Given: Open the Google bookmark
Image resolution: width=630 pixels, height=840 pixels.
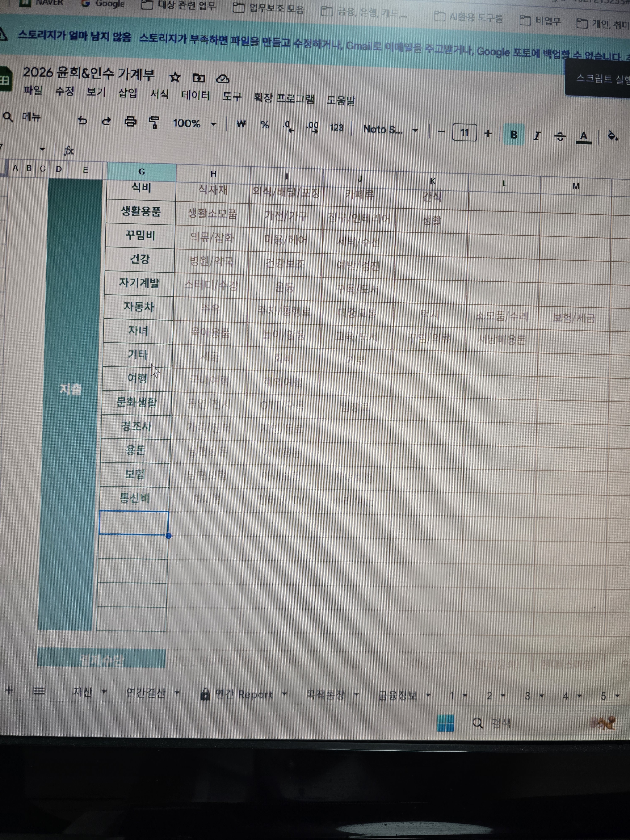Looking at the screenshot, I should click(x=103, y=4).
